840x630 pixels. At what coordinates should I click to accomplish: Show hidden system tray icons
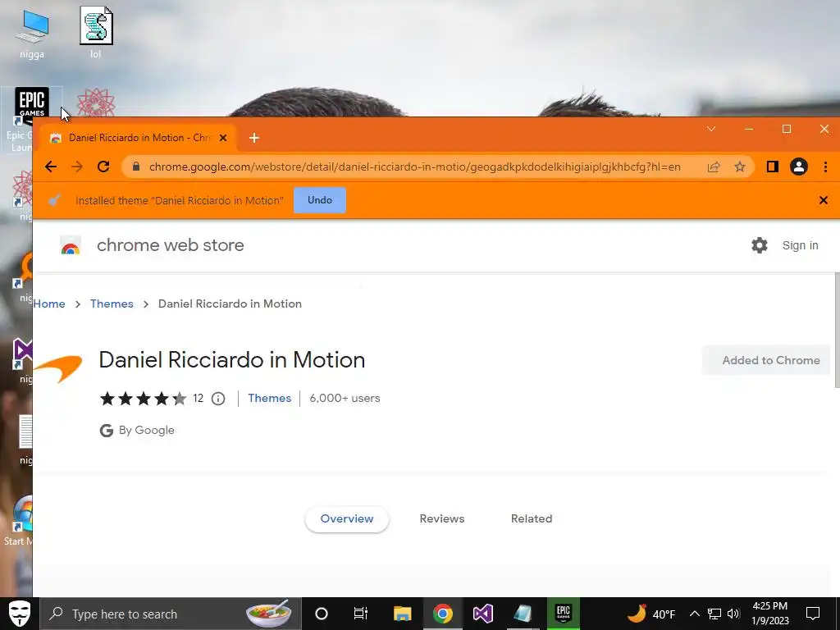point(694,614)
